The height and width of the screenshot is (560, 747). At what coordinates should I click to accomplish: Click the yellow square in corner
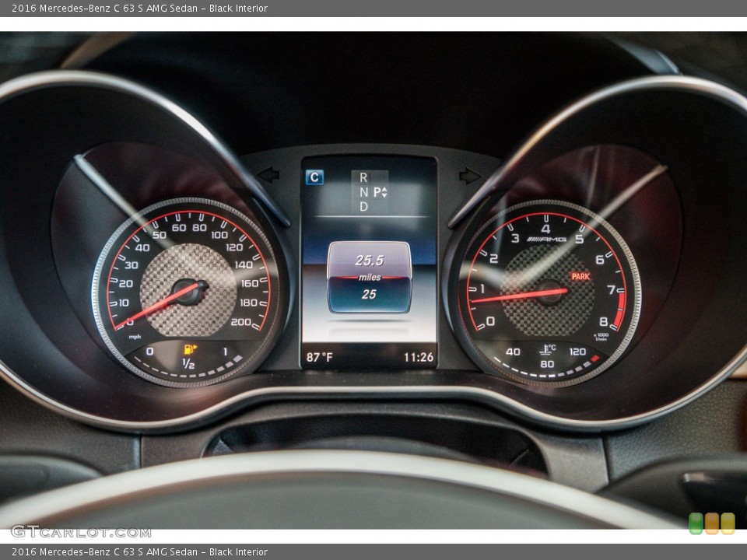(728, 523)
